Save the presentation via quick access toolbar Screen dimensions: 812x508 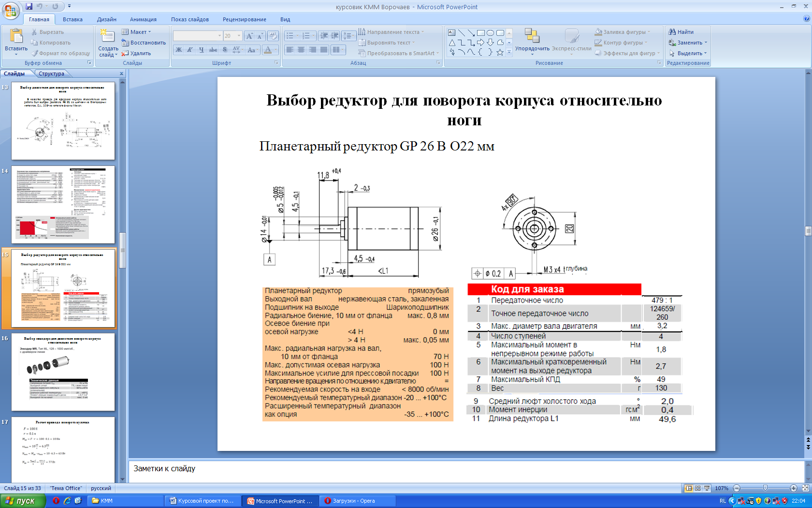[x=29, y=6]
